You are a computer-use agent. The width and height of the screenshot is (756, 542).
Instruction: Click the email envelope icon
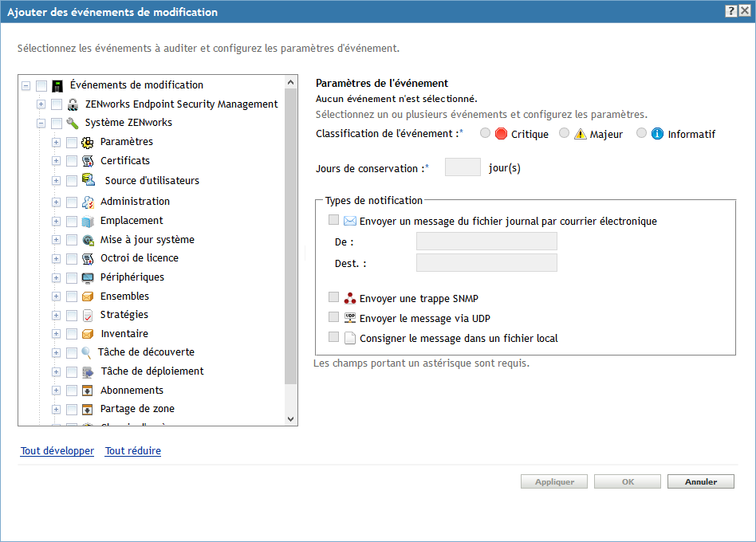pyautogui.click(x=350, y=221)
